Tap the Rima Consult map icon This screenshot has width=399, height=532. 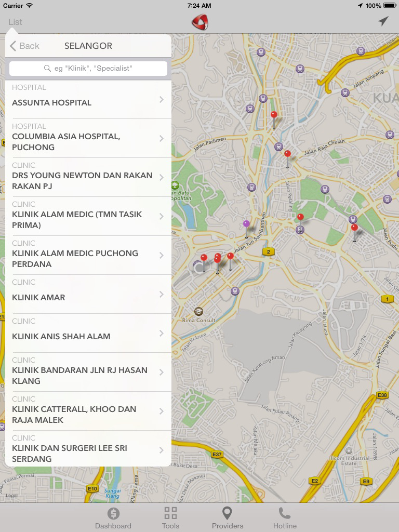tap(198, 311)
